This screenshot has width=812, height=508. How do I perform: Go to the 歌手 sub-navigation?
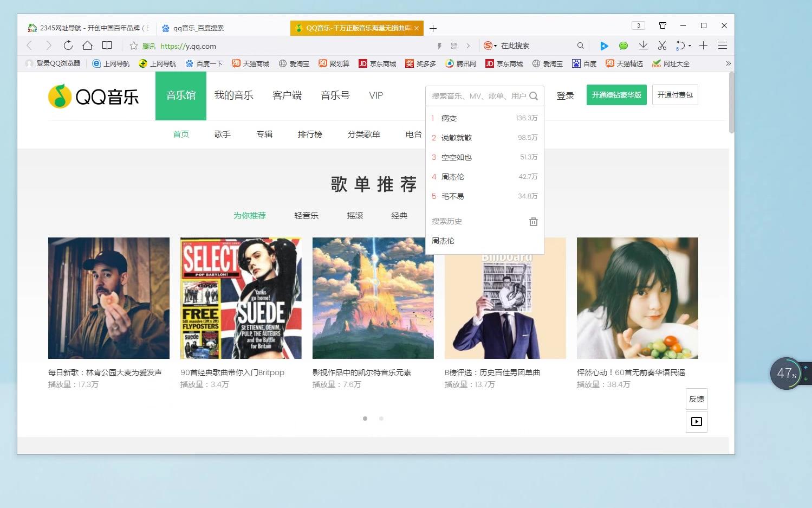coord(223,134)
